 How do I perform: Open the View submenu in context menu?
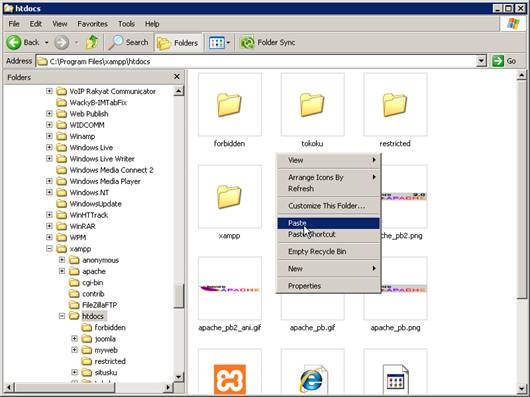pyautogui.click(x=329, y=160)
